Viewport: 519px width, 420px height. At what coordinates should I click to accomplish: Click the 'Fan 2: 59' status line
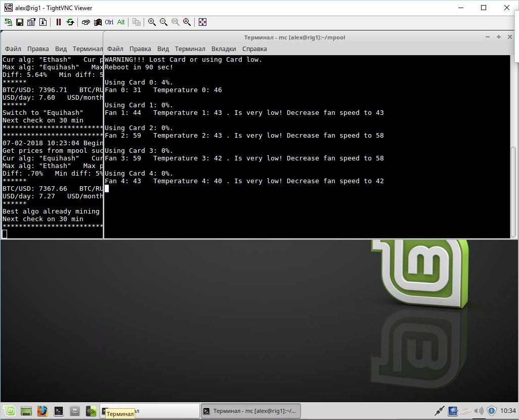244,136
